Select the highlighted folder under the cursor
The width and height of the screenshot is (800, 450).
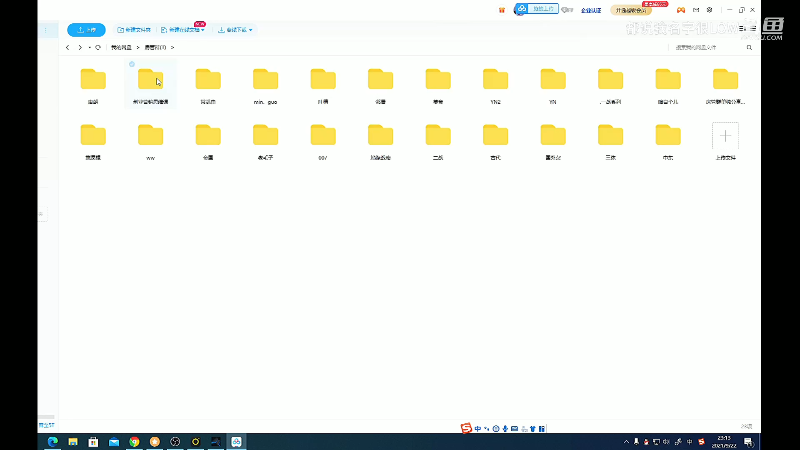coord(151,84)
